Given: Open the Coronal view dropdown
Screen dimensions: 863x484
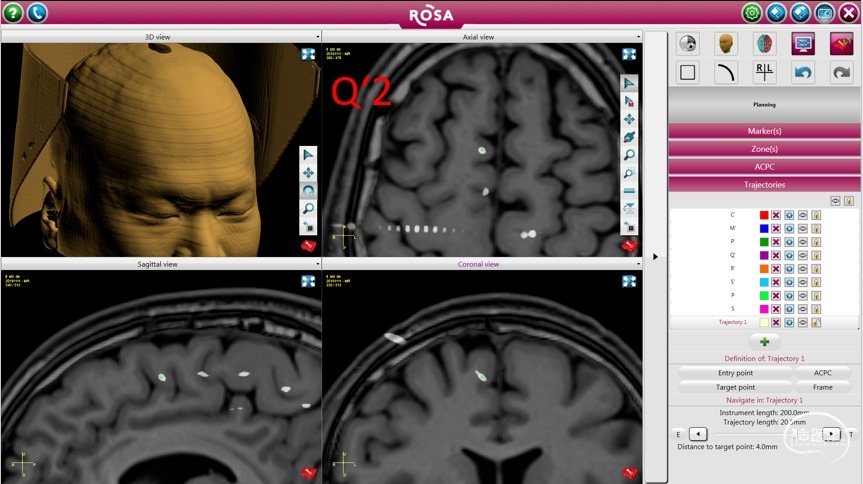Looking at the screenshot, I should (x=638, y=264).
